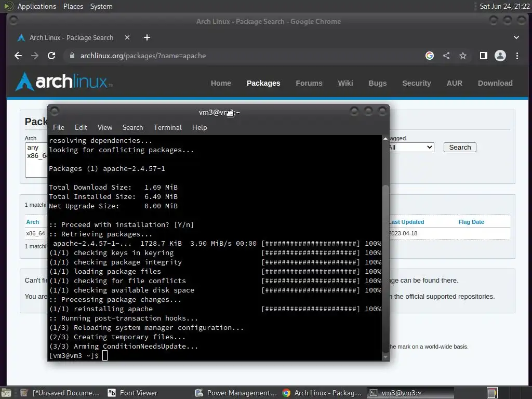Screen dimensions: 532x399
Task: Click the Chrome forward arrow
Action: [35, 56]
